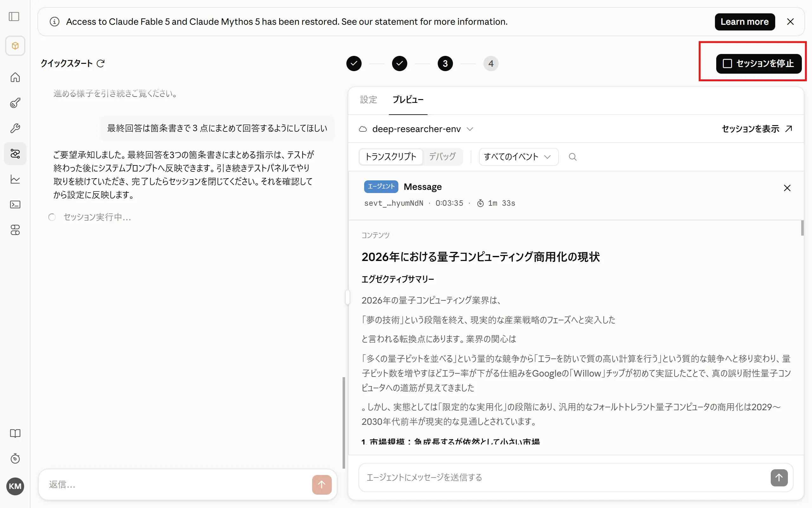The width and height of the screenshot is (812, 508).
Task: Click the message content scrollbar
Action: point(802,228)
